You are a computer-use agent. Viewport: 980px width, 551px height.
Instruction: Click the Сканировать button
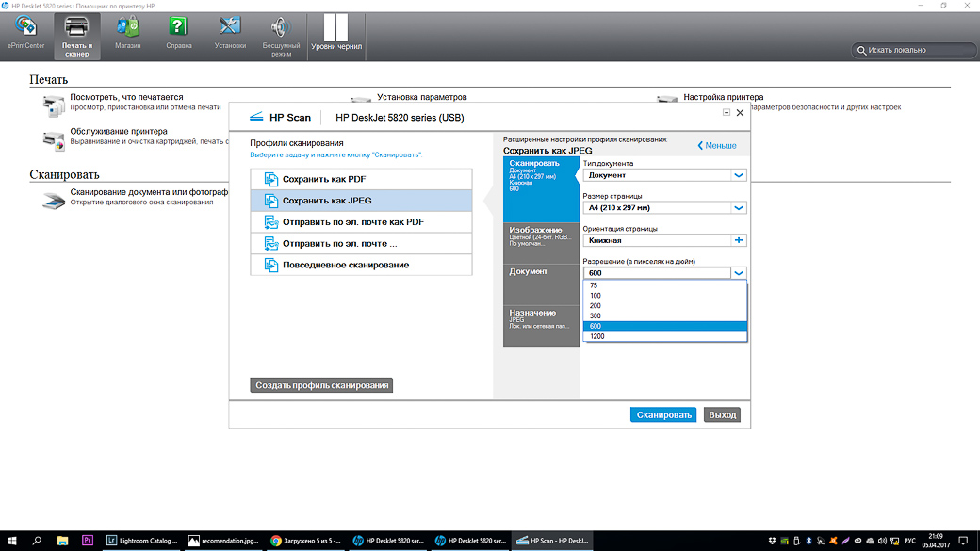coord(663,414)
